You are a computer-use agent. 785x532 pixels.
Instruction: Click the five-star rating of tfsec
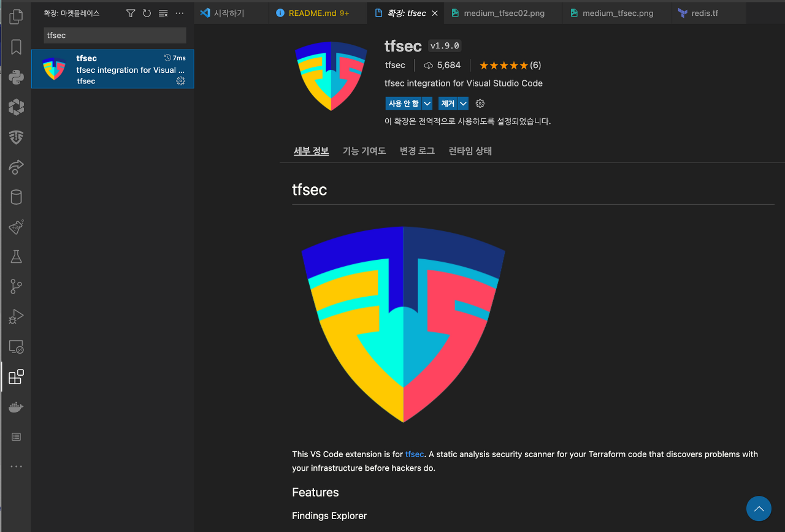click(x=504, y=66)
